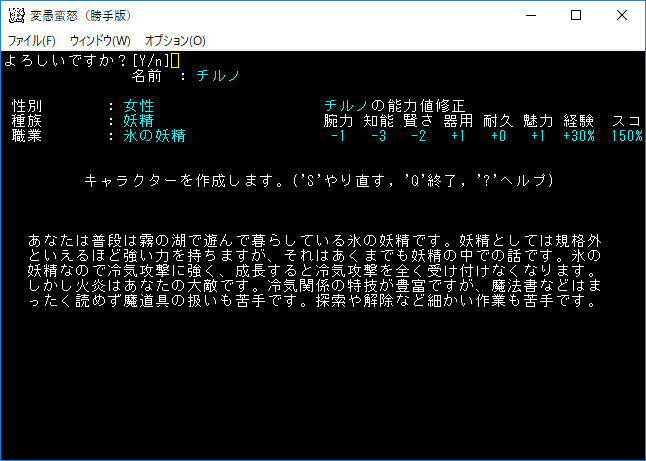This screenshot has width=646, height=461.
Task: Minimize the 変愚蛮怒 window
Action: pos(529,15)
